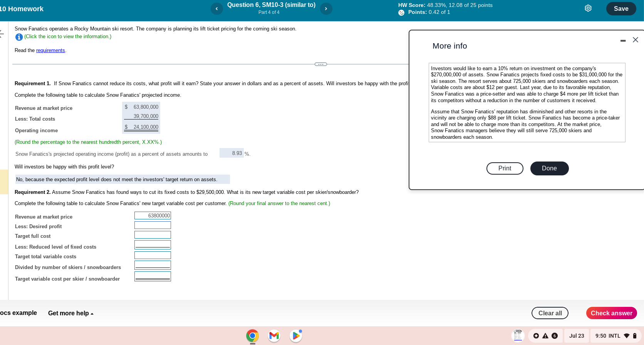The image size is (644, 345).
Task: Click the battery status icon
Action: tap(635, 336)
